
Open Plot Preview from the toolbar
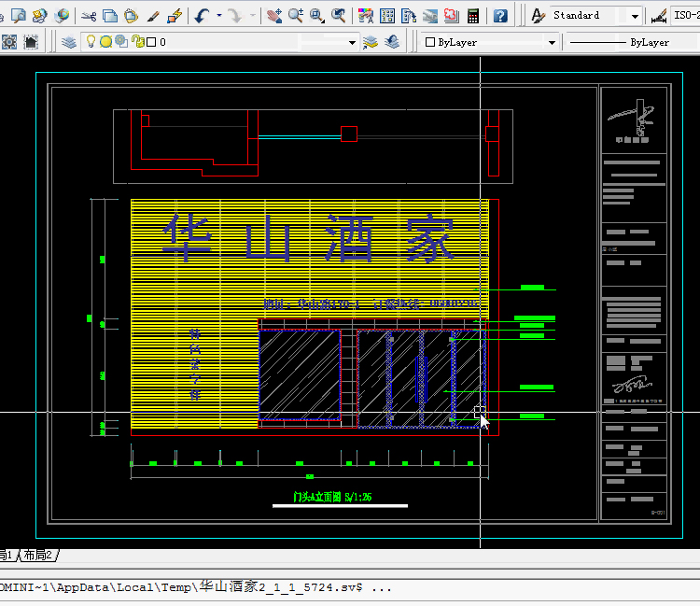(x=20, y=16)
